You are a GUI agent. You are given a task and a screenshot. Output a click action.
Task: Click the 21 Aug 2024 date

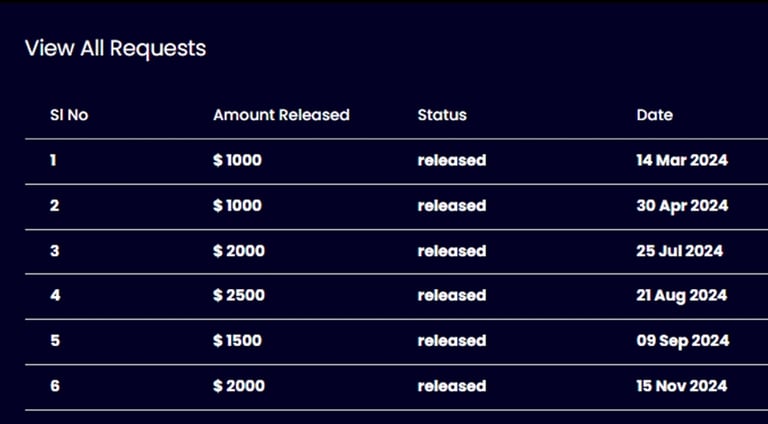coord(682,296)
